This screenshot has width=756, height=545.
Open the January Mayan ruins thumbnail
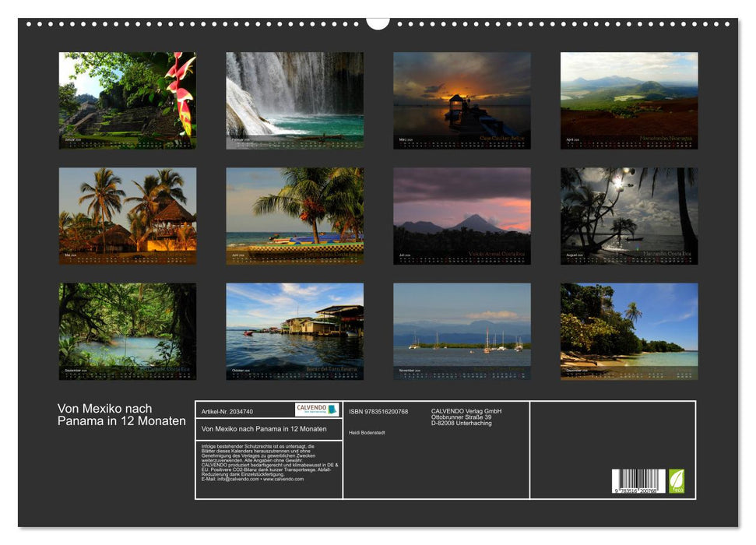click(x=128, y=100)
